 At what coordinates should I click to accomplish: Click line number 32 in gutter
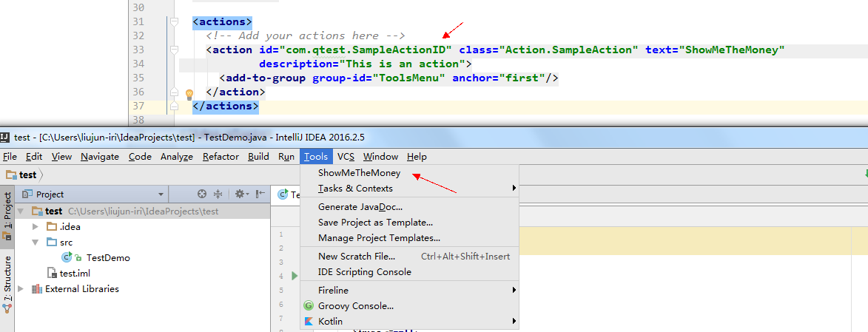click(x=138, y=36)
